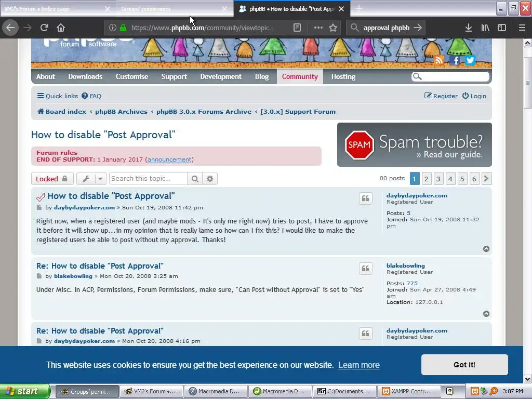
Task: Go back with the browser back arrow
Action: click(x=10, y=28)
